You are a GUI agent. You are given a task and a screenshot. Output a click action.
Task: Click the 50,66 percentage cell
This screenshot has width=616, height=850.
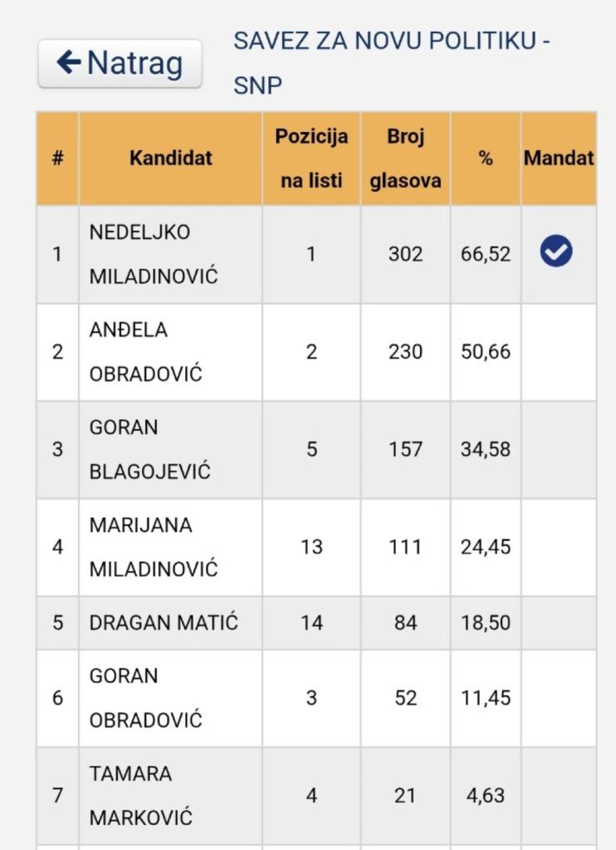486,352
